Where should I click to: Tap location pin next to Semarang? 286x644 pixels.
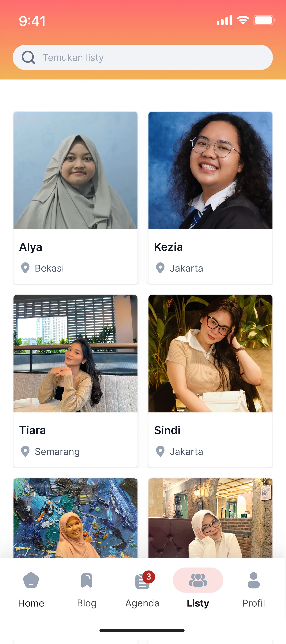25,451
